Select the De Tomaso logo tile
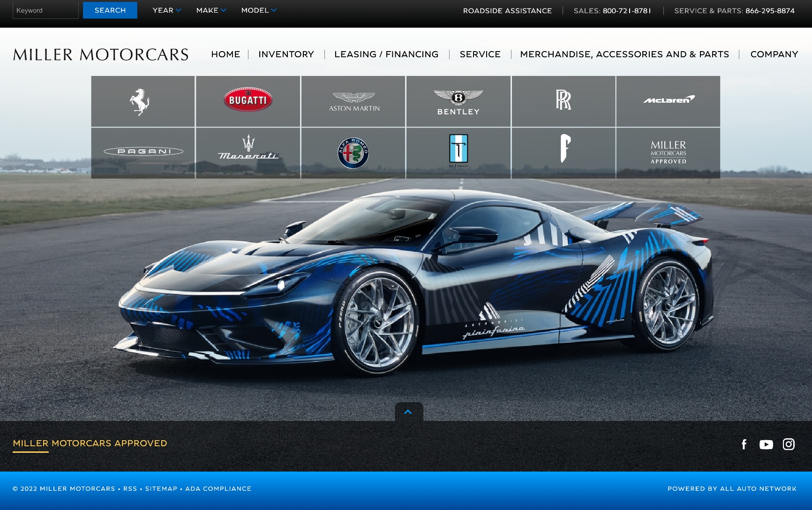The image size is (812, 510). (459, 153)
